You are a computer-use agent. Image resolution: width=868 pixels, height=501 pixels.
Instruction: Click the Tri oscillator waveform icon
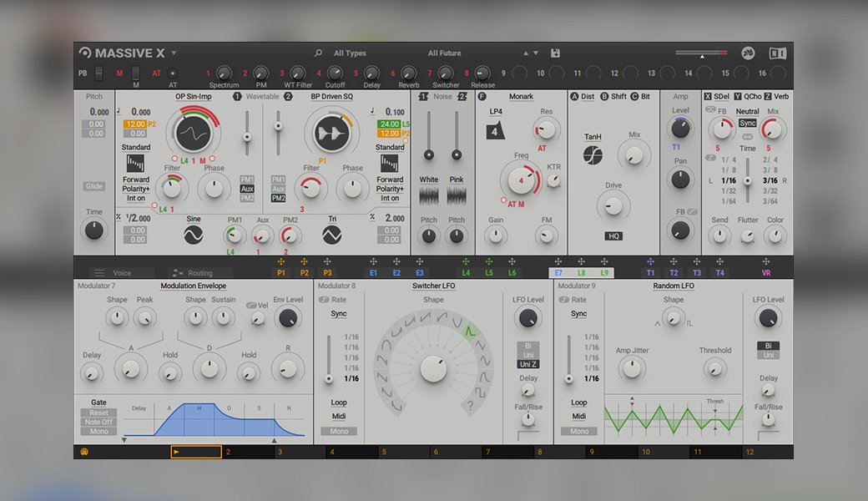click(x=331, y=236)
